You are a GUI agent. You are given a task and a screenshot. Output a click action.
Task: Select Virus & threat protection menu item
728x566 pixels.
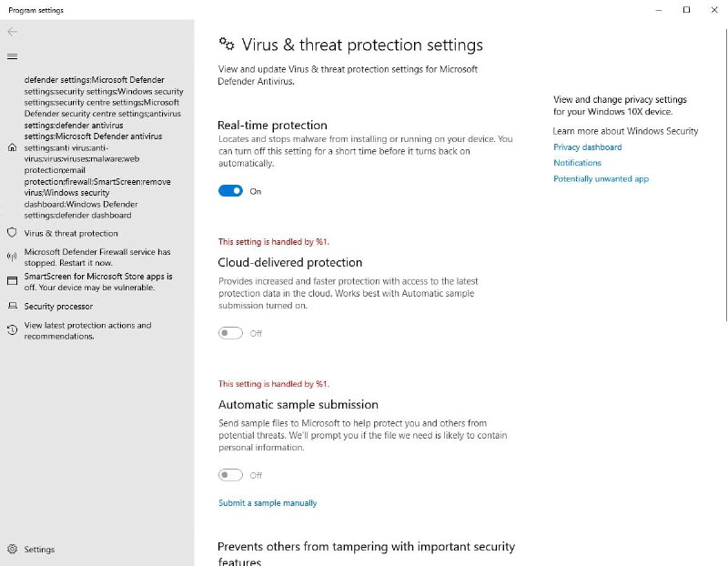(71, 233)
